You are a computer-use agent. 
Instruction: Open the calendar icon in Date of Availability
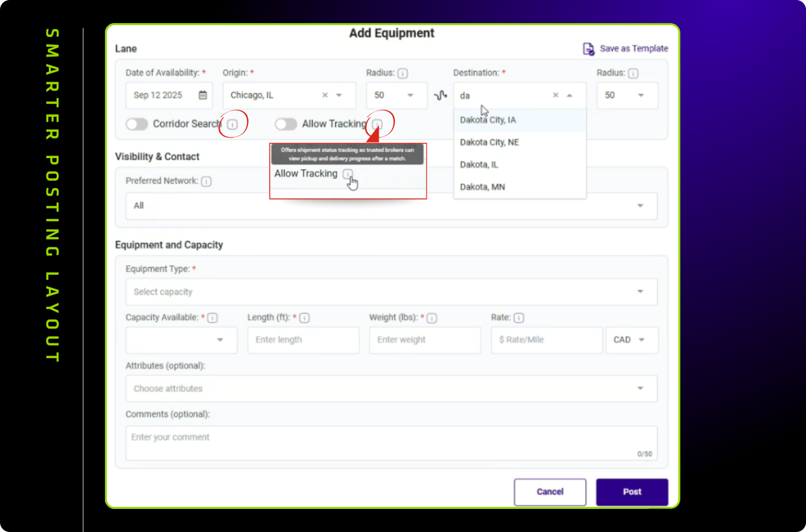point(203,95)
